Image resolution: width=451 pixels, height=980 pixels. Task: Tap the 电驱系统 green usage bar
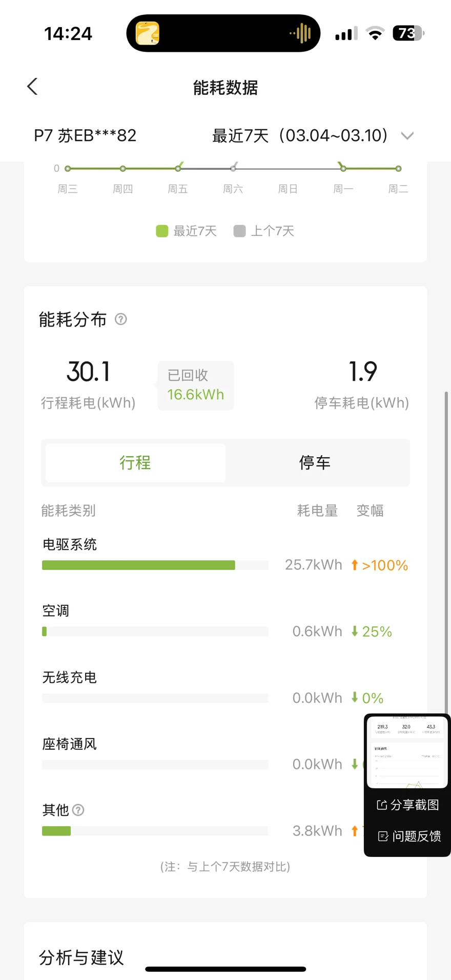(x=138, y=565)
